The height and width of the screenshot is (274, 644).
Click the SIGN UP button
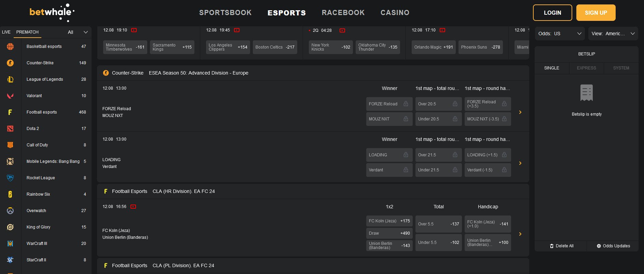(596, 13)
